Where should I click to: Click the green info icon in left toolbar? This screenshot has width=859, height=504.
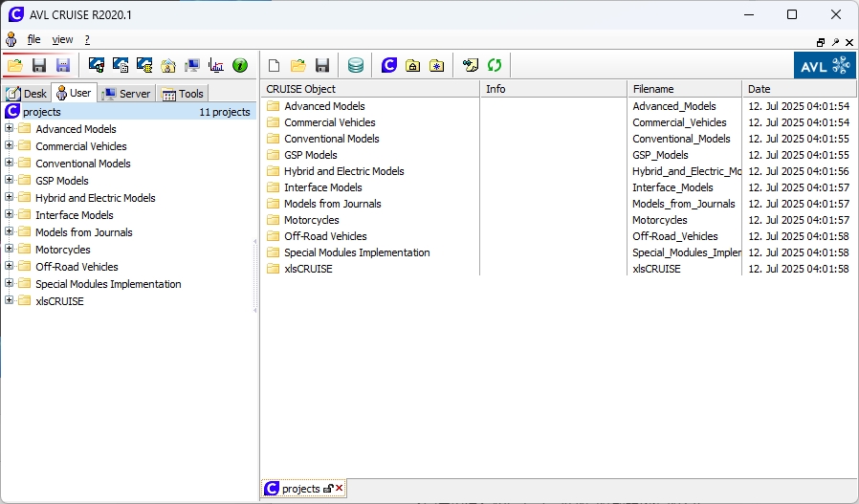240,66
